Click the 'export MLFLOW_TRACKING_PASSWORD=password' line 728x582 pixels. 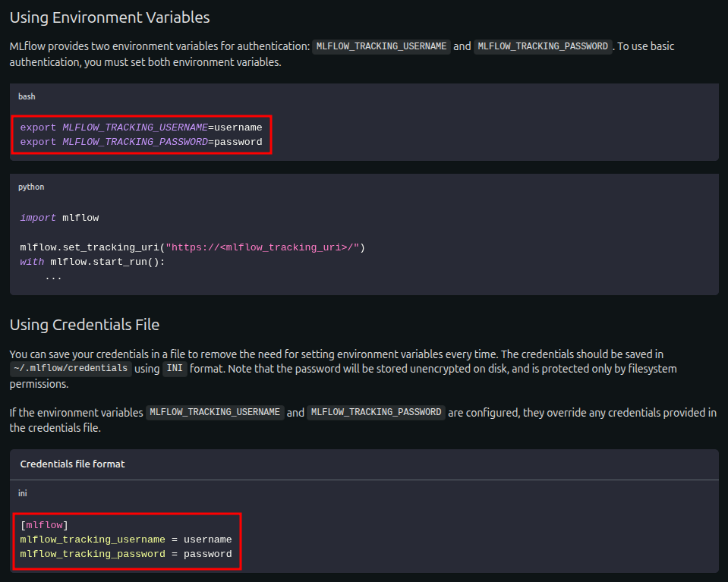pyautogui.click(x=141, y=142)
